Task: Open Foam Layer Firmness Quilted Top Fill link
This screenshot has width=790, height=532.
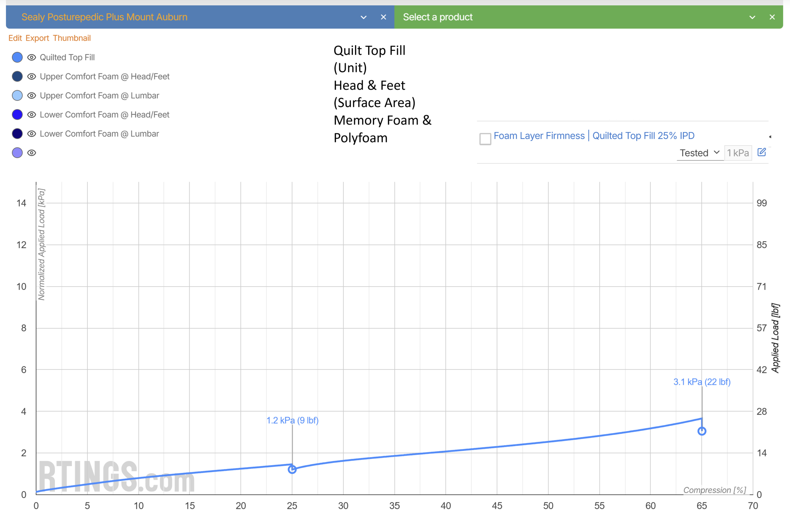Action: (594, 136)
